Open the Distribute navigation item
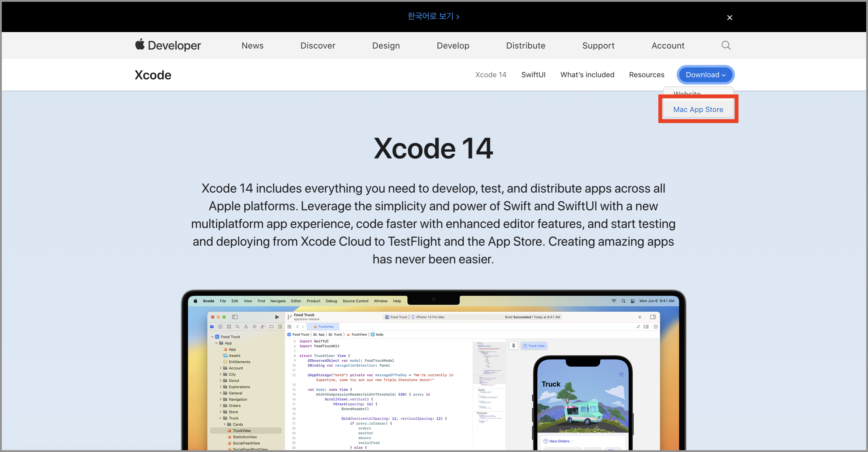868x452 pixels. point(525,45)
